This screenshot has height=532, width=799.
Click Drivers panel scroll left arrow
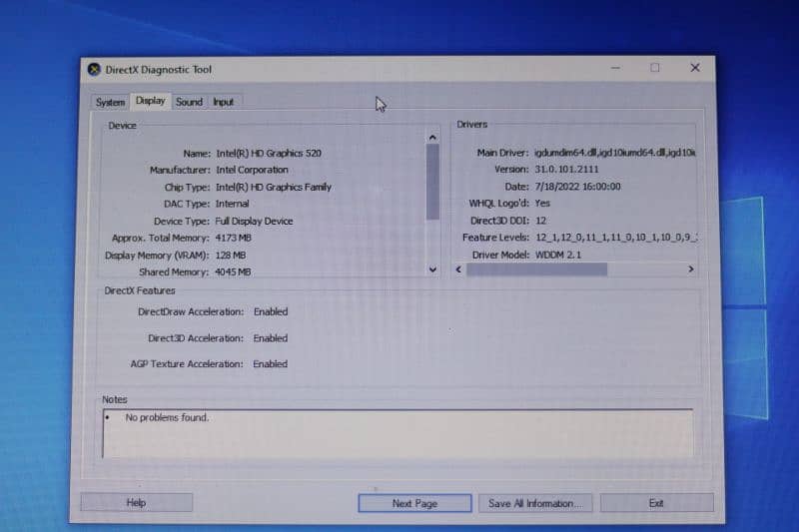click(x=458, y=269)
